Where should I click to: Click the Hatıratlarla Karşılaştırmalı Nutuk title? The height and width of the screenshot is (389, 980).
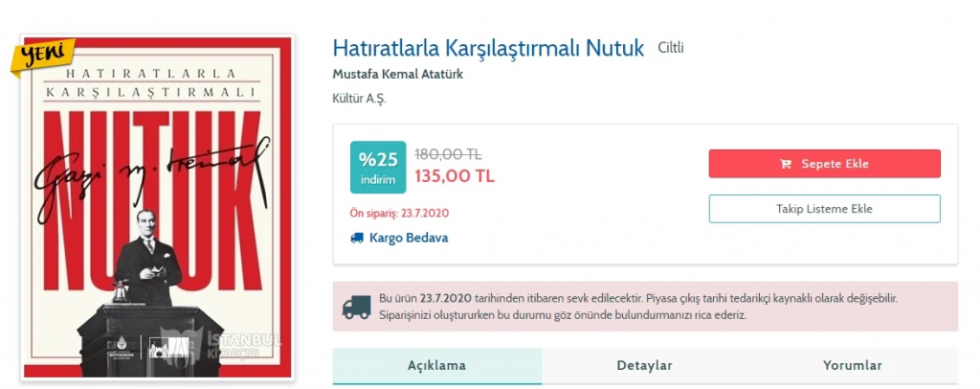tap(488, 48)
